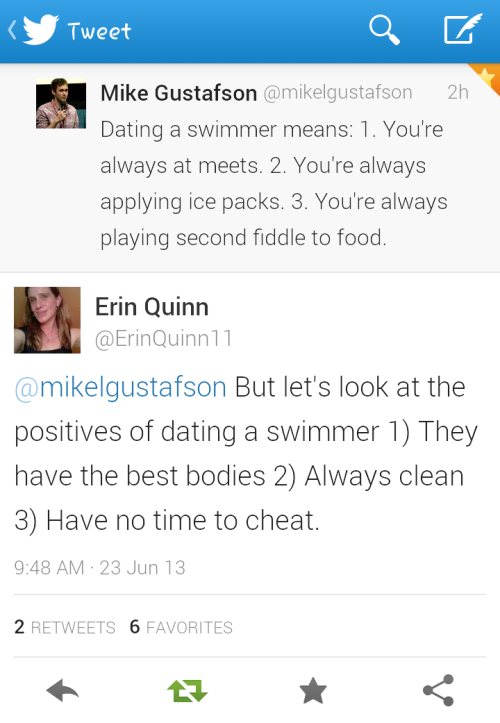View the 2 RETWEETS list

tap(65, 627)
